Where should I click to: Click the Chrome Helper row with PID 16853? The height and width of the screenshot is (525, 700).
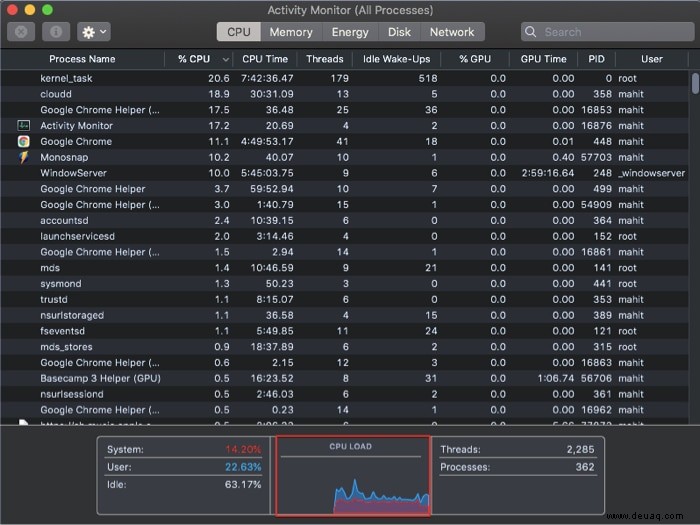coord(344,110)
